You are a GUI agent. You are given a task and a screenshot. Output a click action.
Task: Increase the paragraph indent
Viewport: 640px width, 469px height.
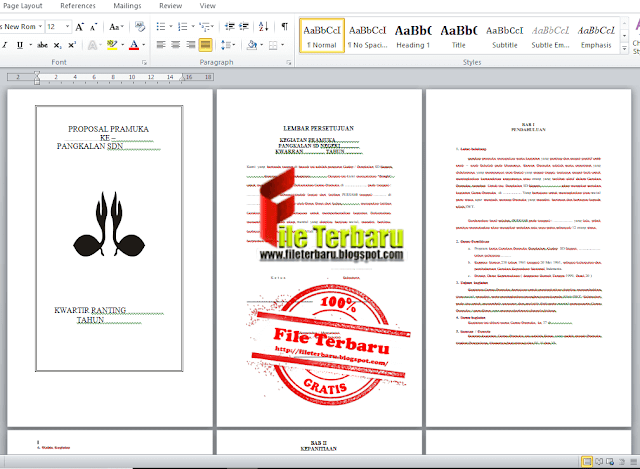click(x=244, y=27)
